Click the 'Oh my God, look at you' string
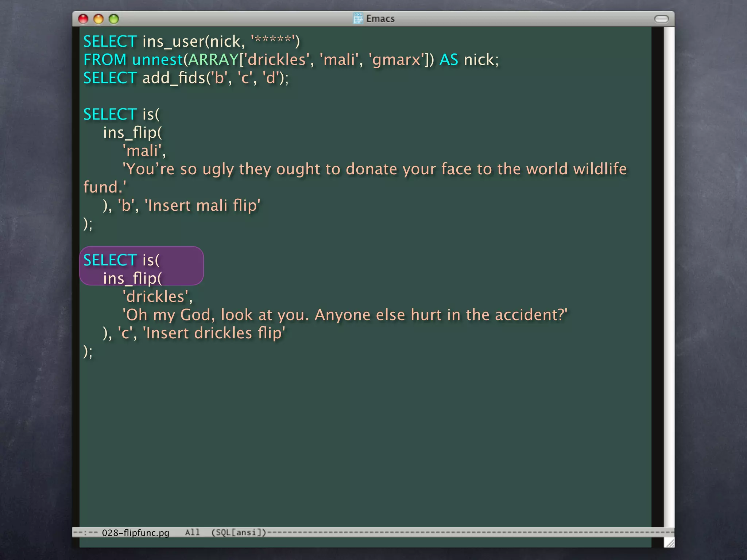The width and height of the screenshot is (747, 560). pos(345,315)
